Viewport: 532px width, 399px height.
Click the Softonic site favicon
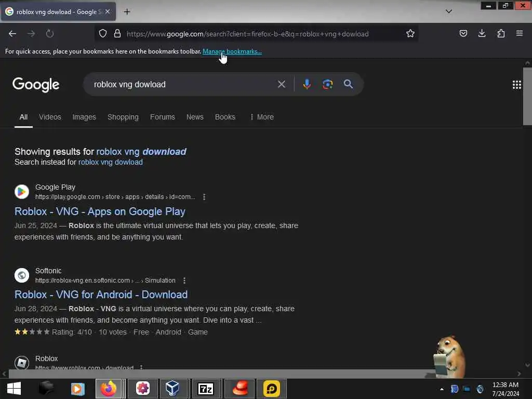click(22, 275)
